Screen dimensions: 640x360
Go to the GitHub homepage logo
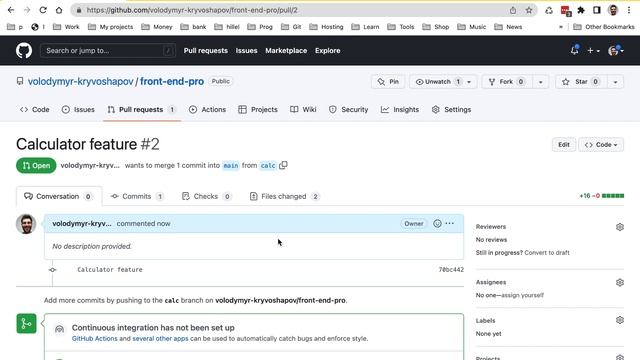pos(24,51)
